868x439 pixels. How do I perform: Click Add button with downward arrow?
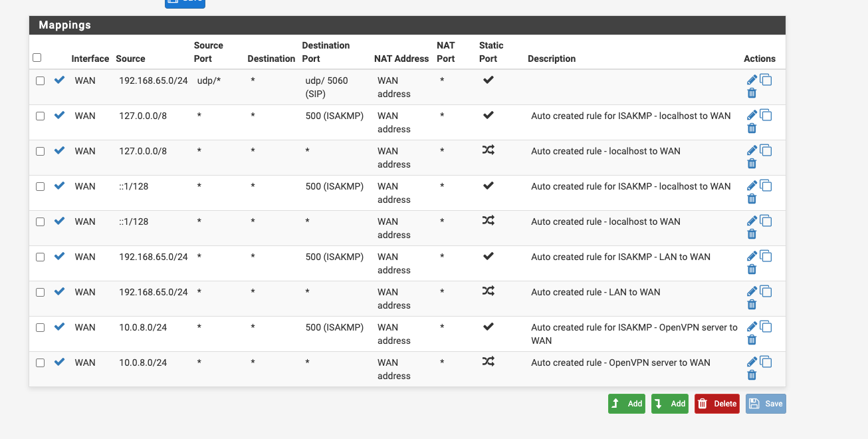point(669,404)
